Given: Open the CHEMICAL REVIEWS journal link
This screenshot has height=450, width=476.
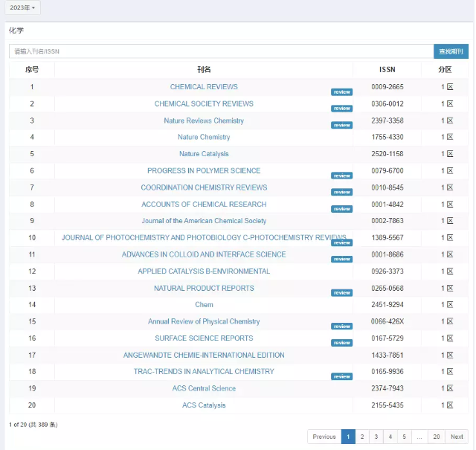Looking at the screenshot, I should click(204, 87).
